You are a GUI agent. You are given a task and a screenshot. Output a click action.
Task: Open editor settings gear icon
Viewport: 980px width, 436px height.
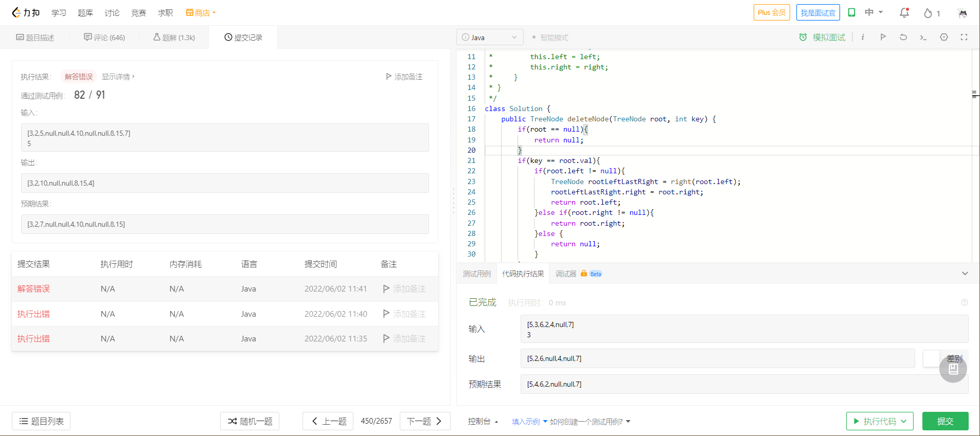tap(943, 37)
